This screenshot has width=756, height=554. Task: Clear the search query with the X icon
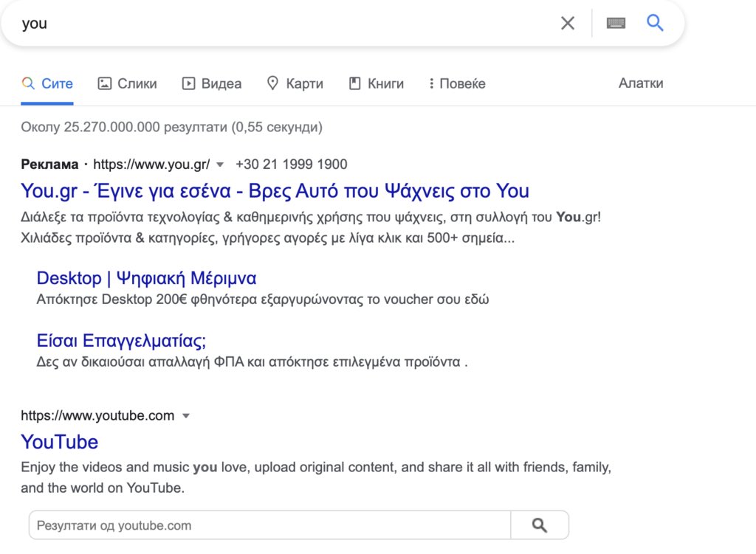coord(568,23)
